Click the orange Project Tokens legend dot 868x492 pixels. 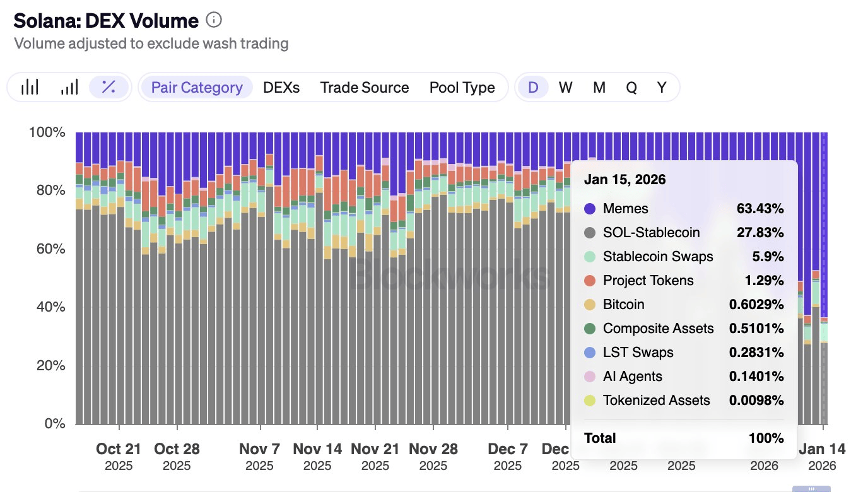[590, 281]
